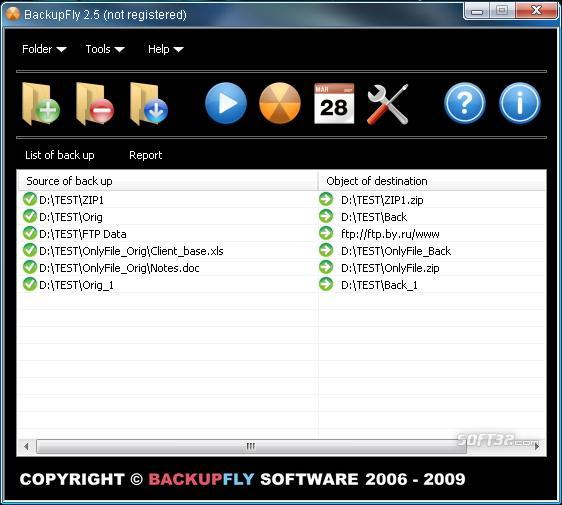Click the blue question mark help icon
Screen dimensions: 562x505
coord(465,103)
